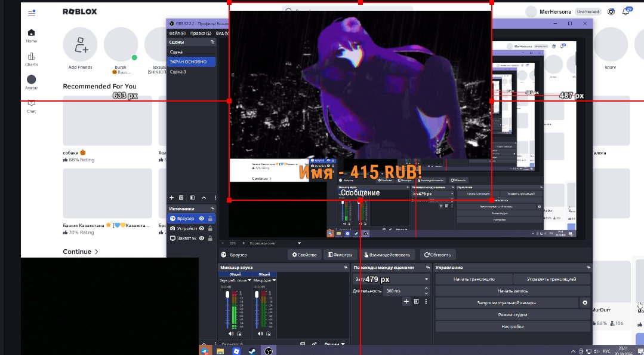Open Roblox Home in the sidebar

31,35
